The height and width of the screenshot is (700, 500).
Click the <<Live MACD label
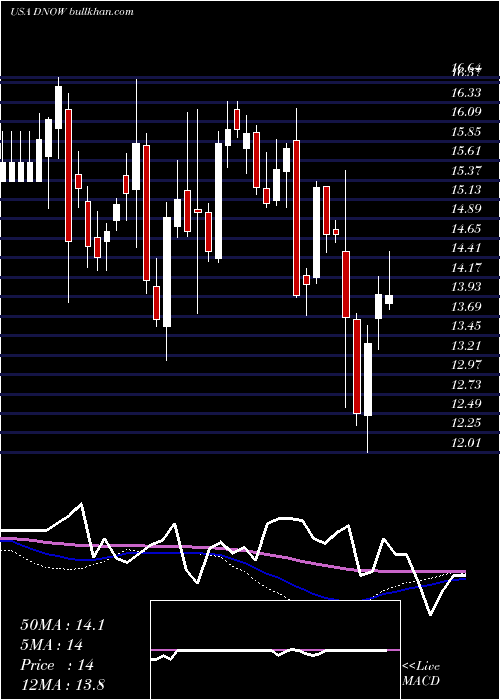pyautogui.click(x=421, y=674)
